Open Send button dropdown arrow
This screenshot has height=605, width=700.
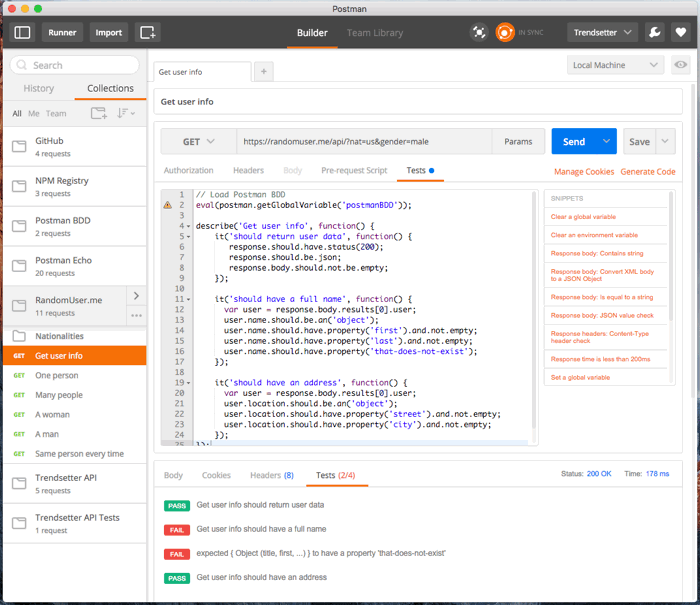click(x=606, y=141)
